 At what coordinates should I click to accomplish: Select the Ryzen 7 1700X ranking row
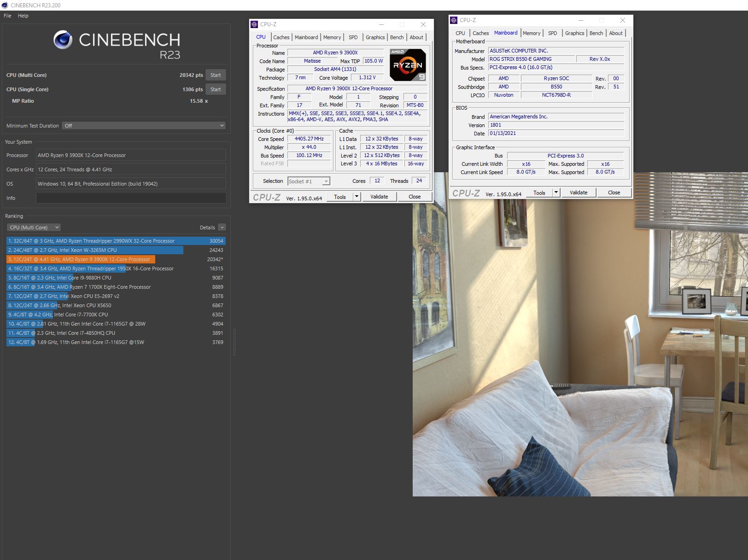116,287
